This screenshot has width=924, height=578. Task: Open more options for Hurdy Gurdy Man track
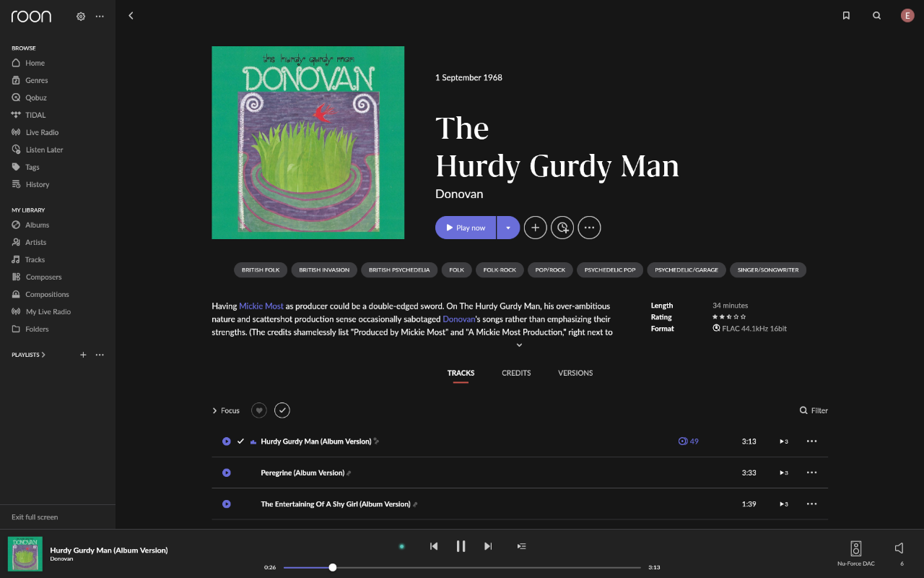pos(811,441)
